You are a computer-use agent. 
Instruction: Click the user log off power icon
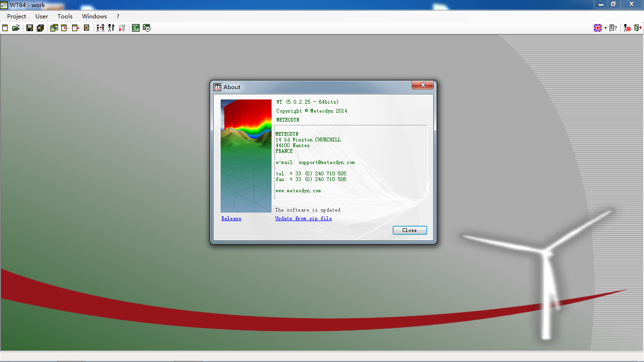627,28
